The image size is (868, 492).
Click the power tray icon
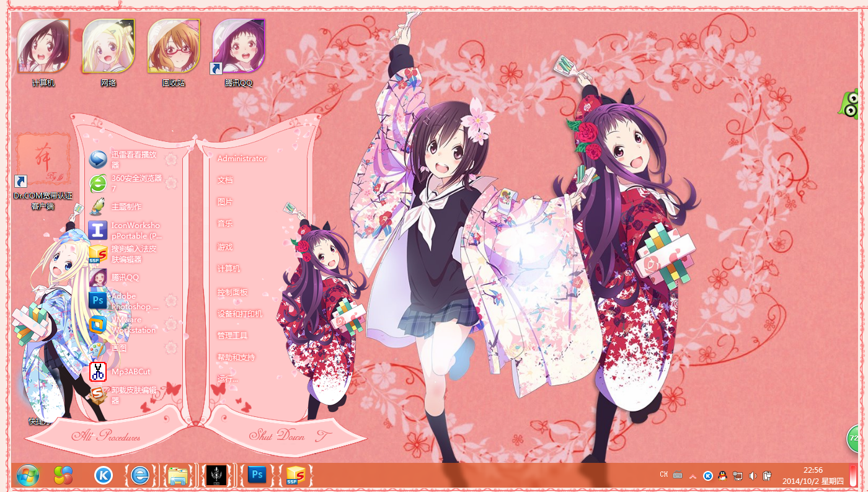(x=767, y=476)
